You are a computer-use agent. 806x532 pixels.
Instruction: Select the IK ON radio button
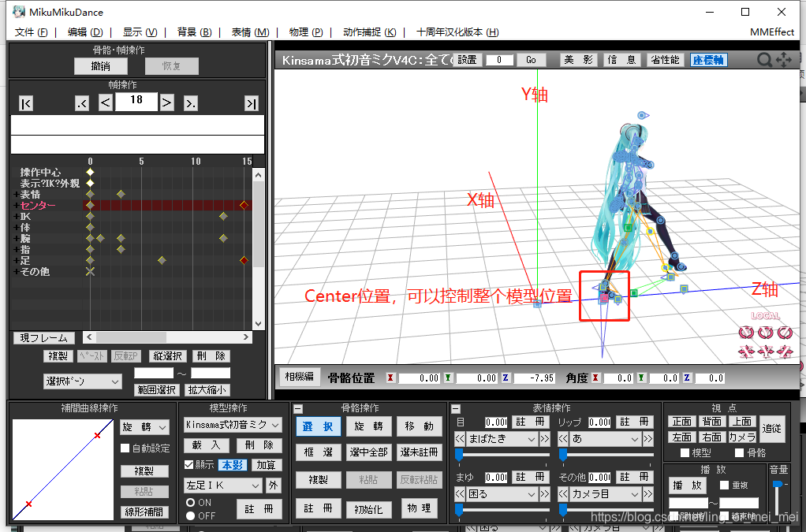coord(191,502)
